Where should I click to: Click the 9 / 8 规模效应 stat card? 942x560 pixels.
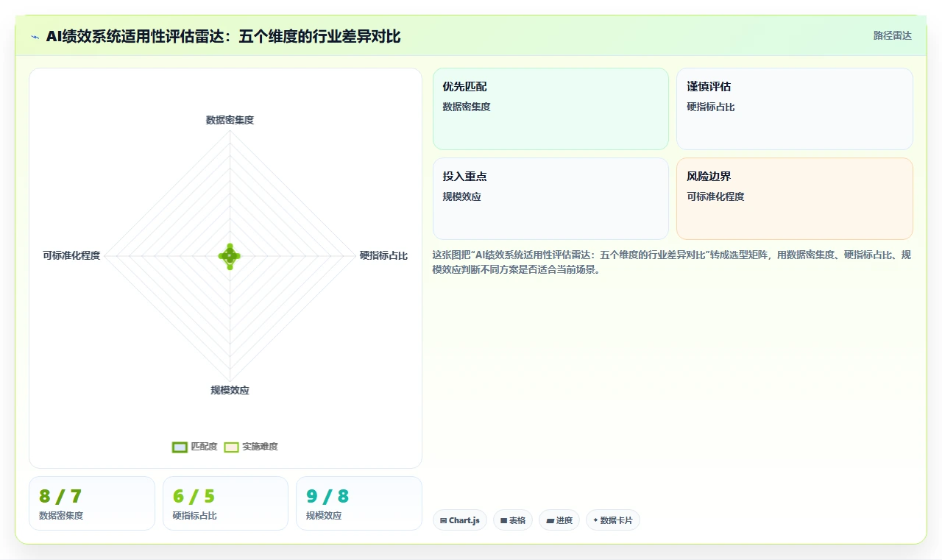[x=359, y=503]
